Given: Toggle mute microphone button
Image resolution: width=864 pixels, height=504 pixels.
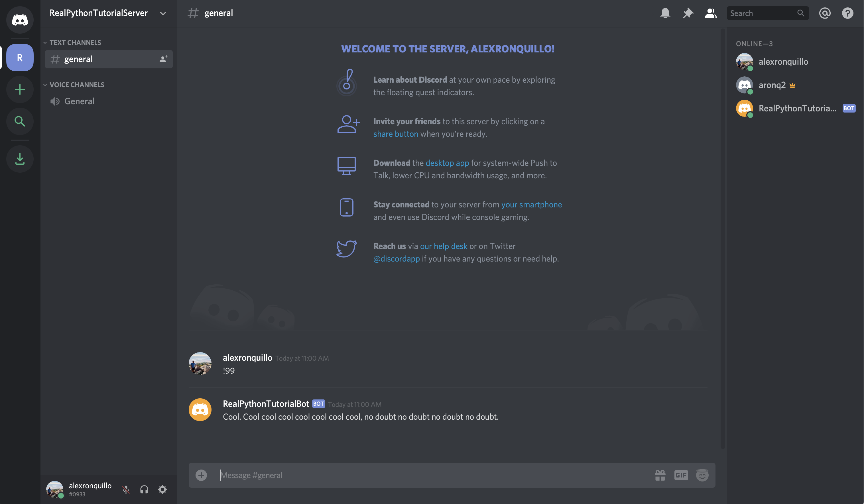Looking at the screenshot, I should 126,489.
